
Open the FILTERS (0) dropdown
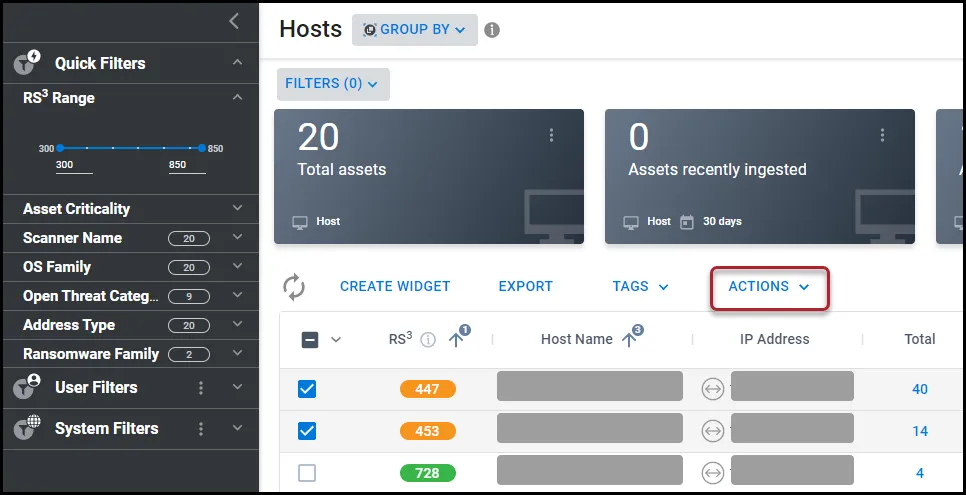click(x=333, y=84)
